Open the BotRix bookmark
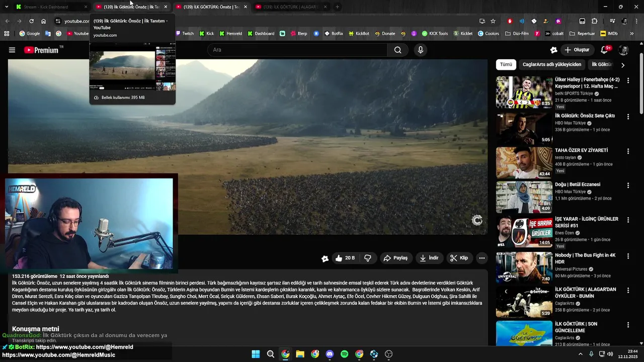Viewport: 644px width, 362px height. pyautogui.click(x=334, y=34)
